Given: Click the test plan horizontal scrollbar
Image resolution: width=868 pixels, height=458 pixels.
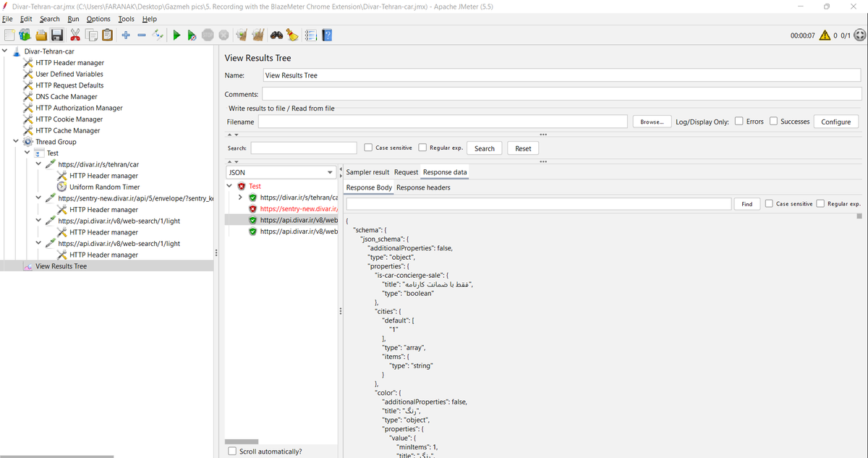Looking at the screenshot, I should click(56, 456).
